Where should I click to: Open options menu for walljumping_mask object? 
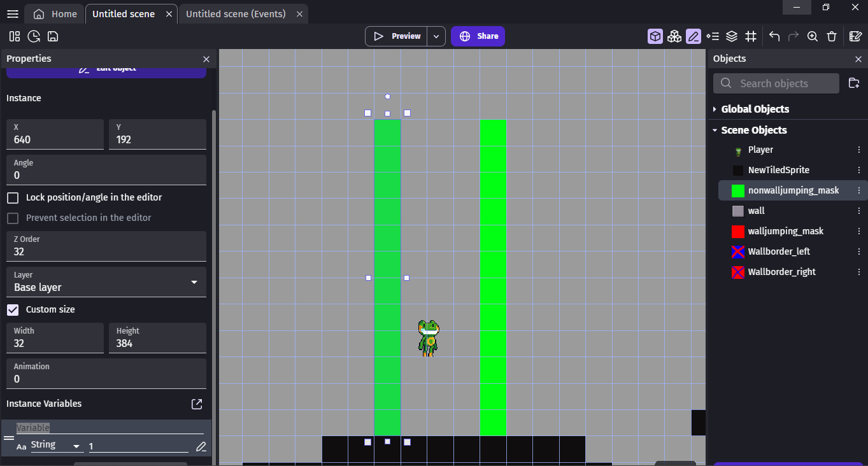coord(858,231)
